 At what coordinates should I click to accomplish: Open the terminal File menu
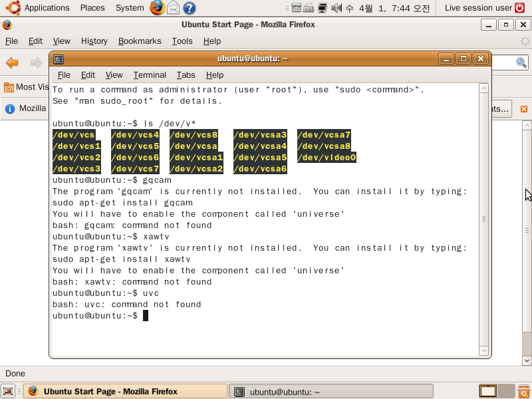(64, 75)
